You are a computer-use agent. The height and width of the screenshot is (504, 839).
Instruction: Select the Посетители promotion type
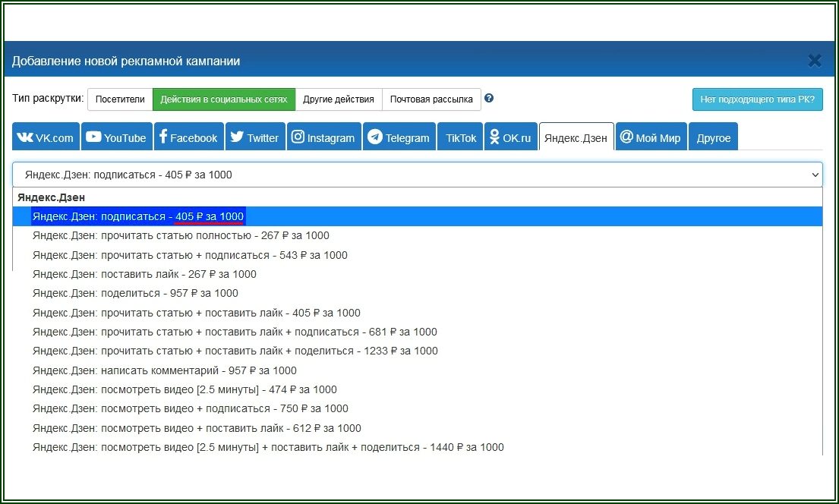pyautogui.click(x=120, y=99)
